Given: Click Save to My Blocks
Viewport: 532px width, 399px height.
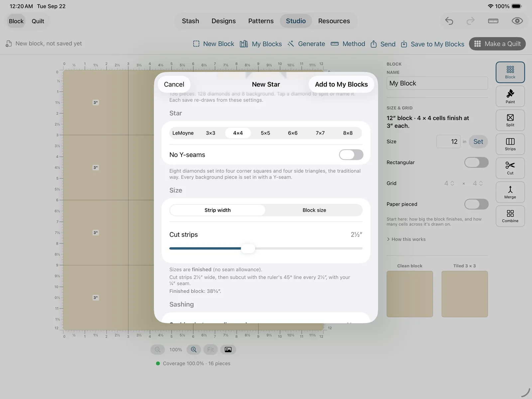Looking at the screenshot, I should tap(432, 44).
